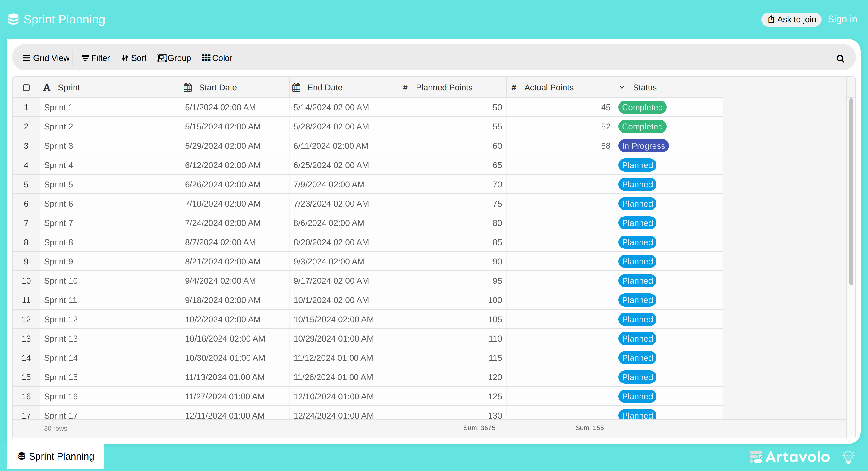Screen dimensions: 868x471
Task: Select row number 15
Action: click(26, 377)
